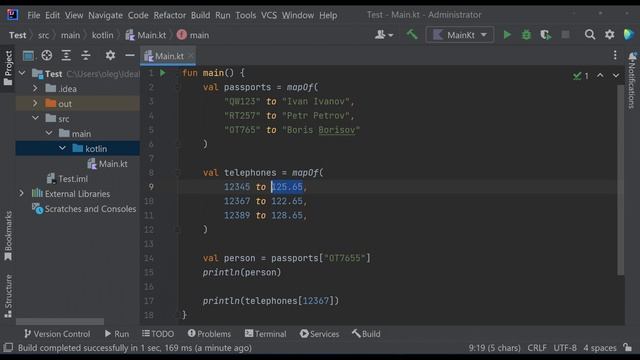Click the editor vertical scrollbar

[620, 180]
